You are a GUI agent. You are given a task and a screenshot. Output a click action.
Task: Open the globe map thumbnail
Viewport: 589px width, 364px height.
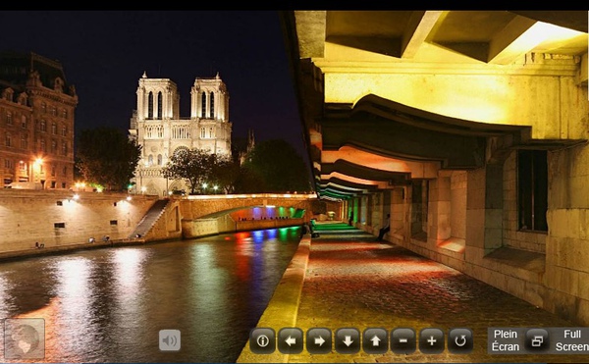pyautogui.click(x=25, y=338)
